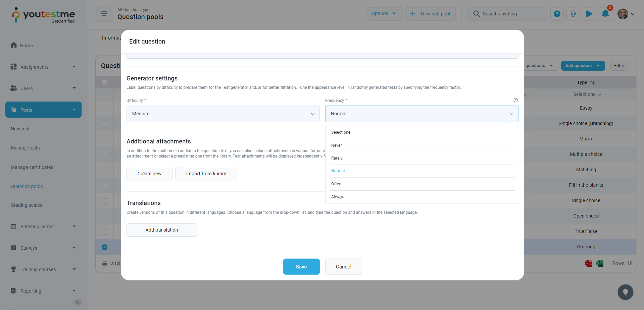Open Question pools in sidebar

coord(27,186)
